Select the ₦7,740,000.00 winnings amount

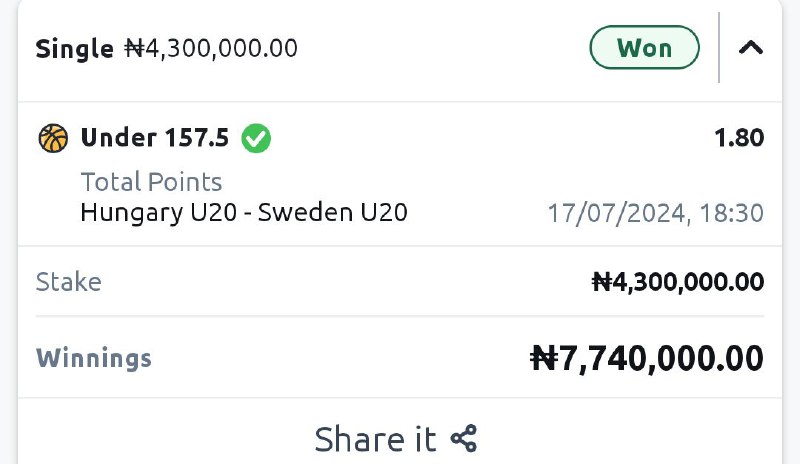(x=646, y=357)
